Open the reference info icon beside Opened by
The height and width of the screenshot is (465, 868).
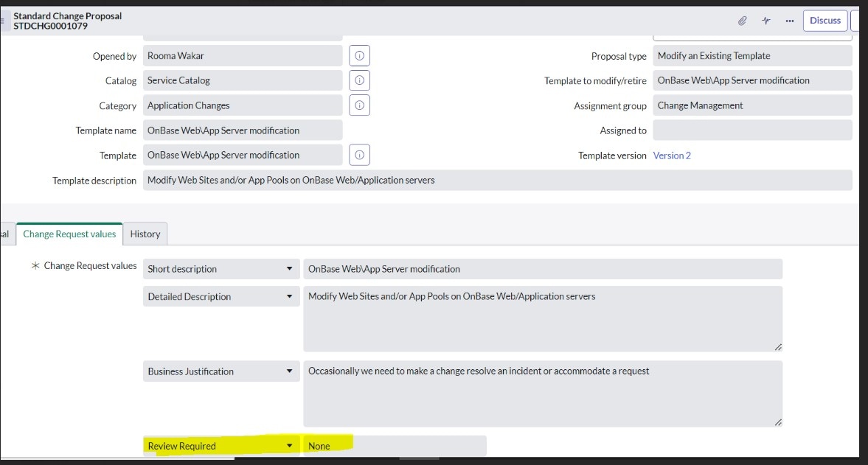pyautogui.click(x=359, y=55)
